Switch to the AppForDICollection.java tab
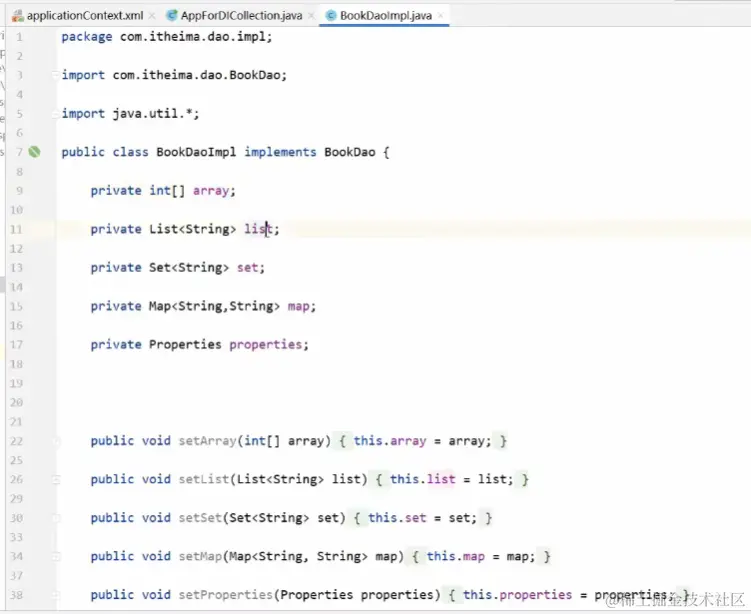The height and width of the screenshot is (614, 751). coord(241,15)
